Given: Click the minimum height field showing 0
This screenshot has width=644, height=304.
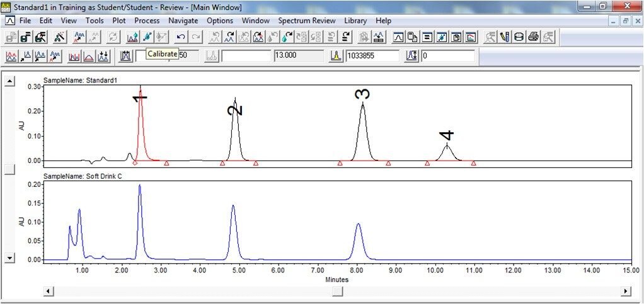Looking at the screenshot, I should coord(447,56).
